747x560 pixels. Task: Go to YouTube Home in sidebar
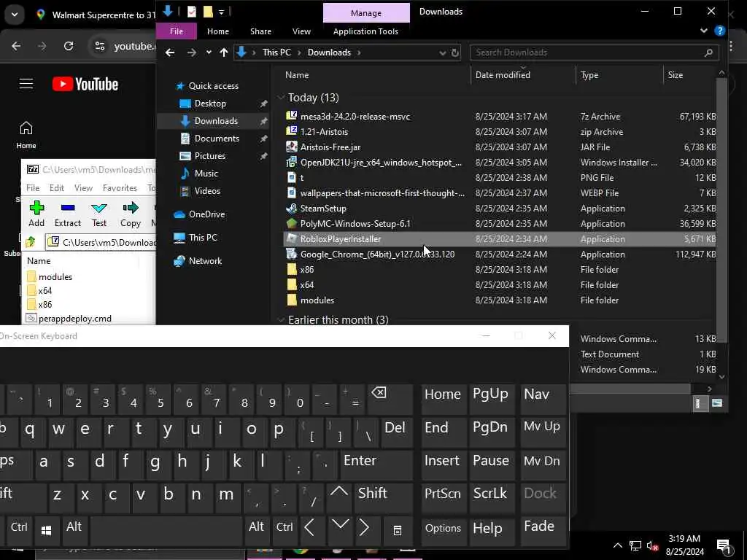pyautogui.click(x=26, y=135)
